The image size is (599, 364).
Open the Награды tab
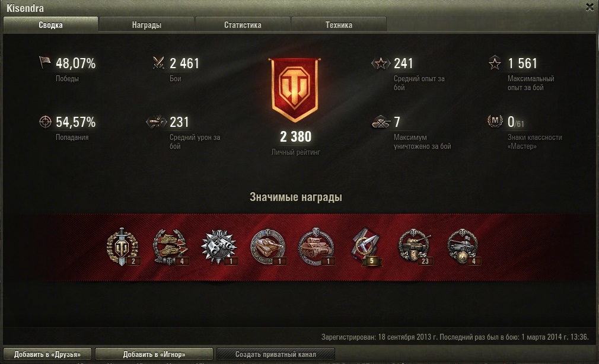[x=146, y=25]
